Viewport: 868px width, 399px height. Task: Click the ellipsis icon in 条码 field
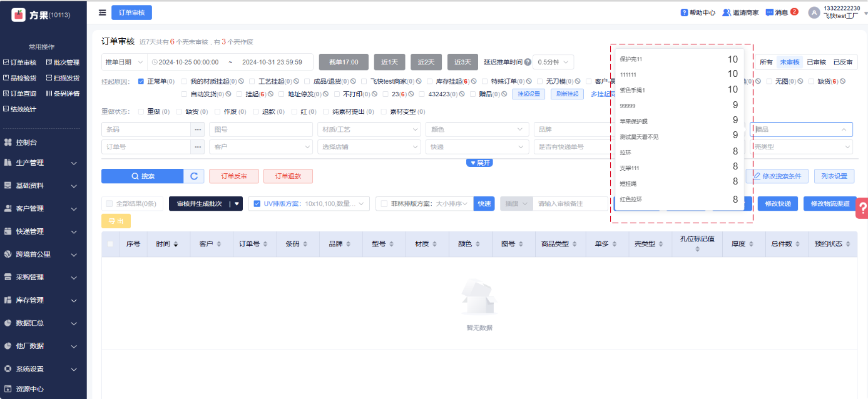(198, 129)
